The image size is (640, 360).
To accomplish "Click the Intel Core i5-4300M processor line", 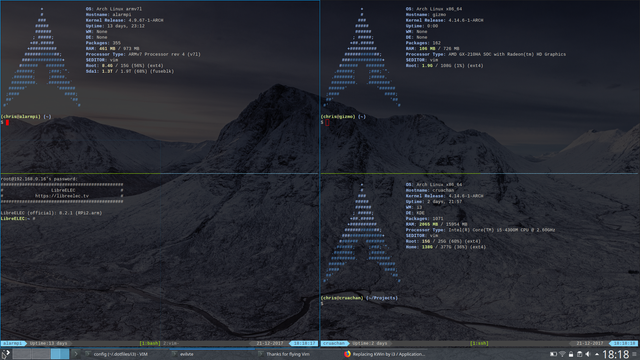I will (x=480, y=230).
